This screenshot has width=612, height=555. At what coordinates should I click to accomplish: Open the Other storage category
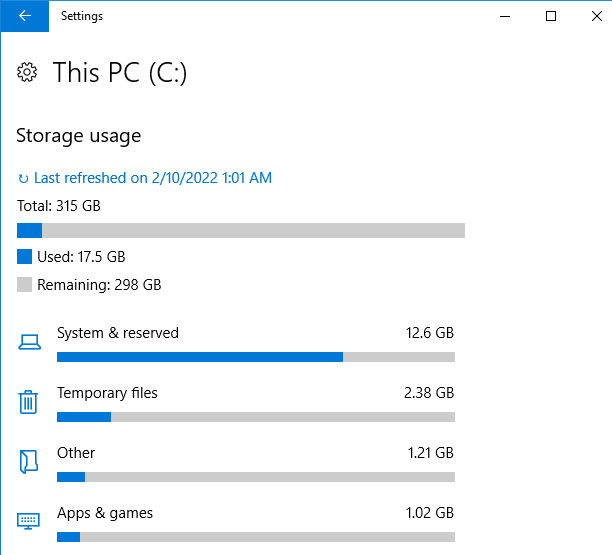(x=236, y=463)
